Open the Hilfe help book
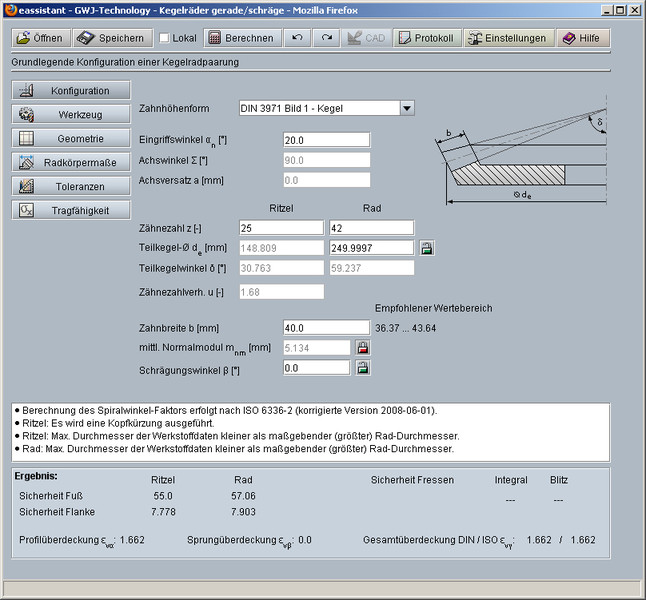This screenshot has width=646, height=600. click(x=581, y=38)
